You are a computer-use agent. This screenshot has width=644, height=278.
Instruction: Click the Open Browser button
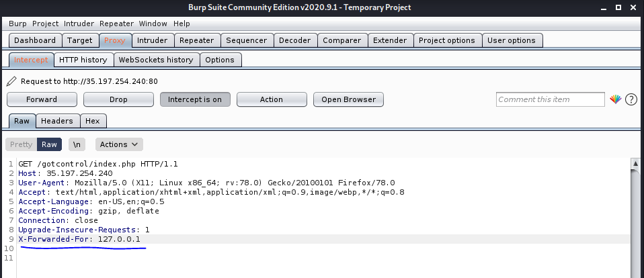pyautogui.click(x=348, y=99)
